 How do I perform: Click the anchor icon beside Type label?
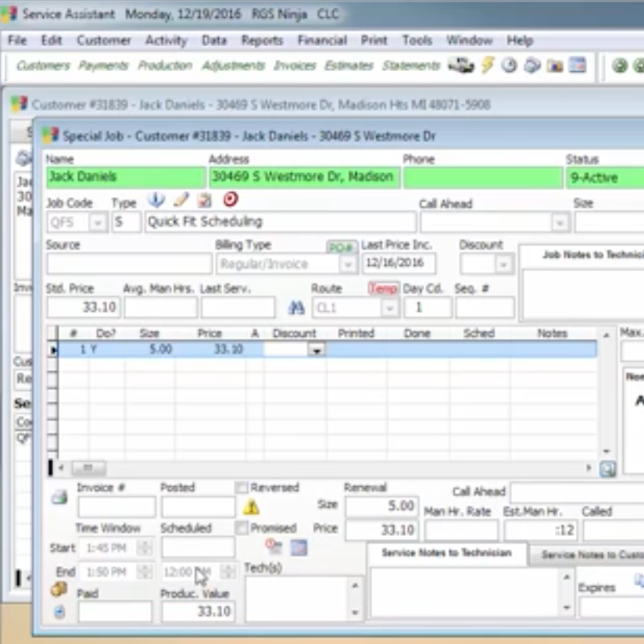click(x=156, y=200)
